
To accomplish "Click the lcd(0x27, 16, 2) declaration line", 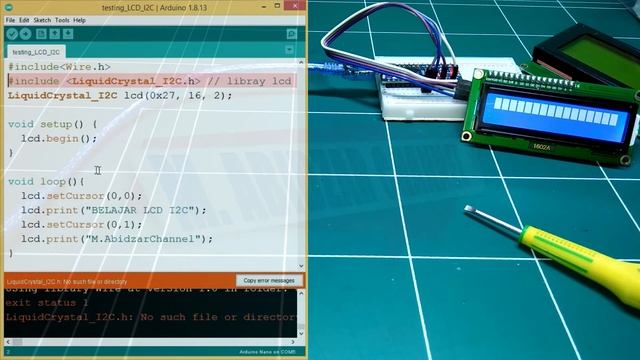I will 120,96.
